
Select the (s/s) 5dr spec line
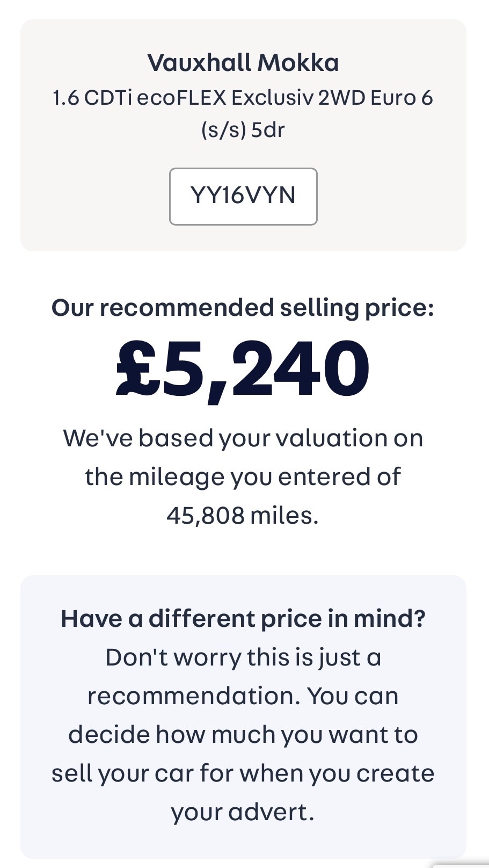point(243,130)
